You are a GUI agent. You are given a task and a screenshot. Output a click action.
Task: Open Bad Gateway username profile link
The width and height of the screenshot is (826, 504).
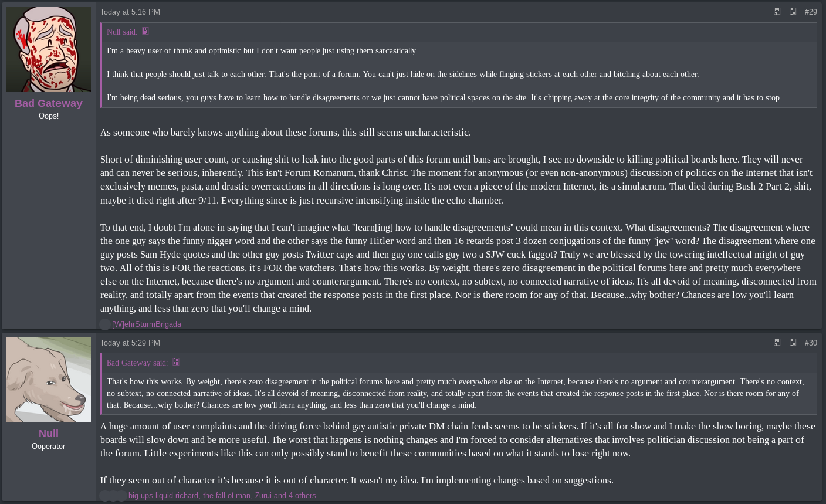click(x=49, y=103)
